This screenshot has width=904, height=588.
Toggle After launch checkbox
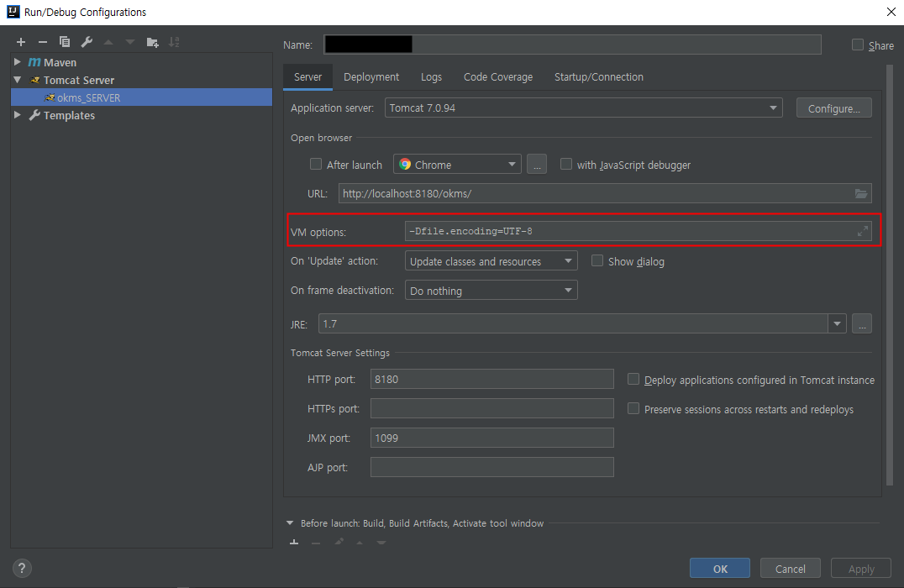click(316, 165)
